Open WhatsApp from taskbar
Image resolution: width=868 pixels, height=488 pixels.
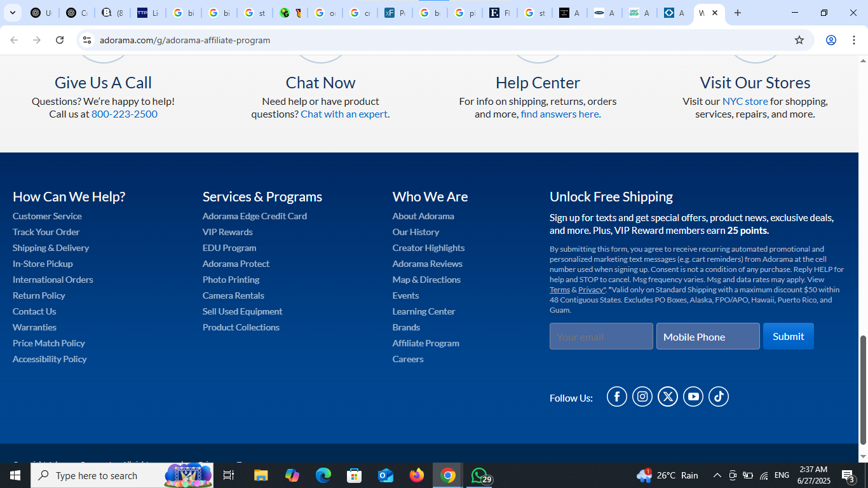pos(480,475)
